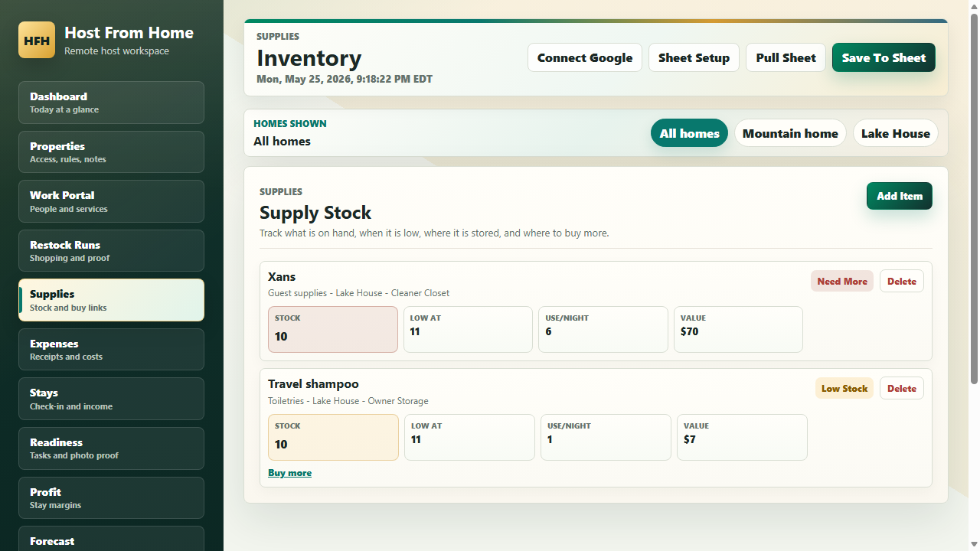Screen dimensions: 980x551
Task: Edit Xans Low At field
Action: click(x=468, y=330)
